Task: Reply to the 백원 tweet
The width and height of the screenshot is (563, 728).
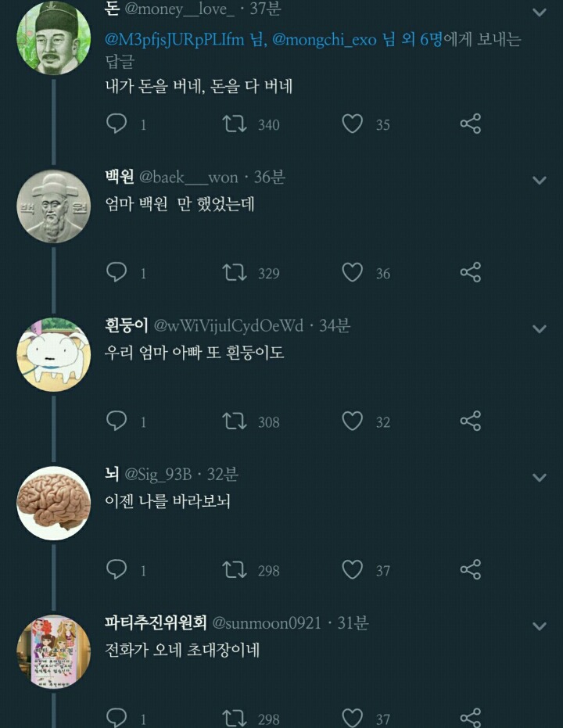Action: [x=117, y=272]
